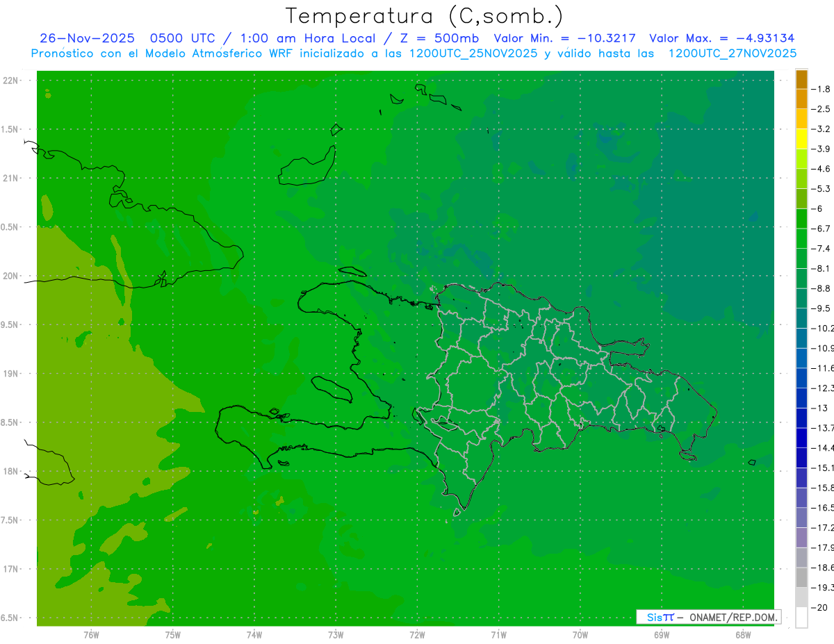This screenshot has width=834, height=644.
Task: Click the "-4.6" colorbar value
Action: click(821, 169)
